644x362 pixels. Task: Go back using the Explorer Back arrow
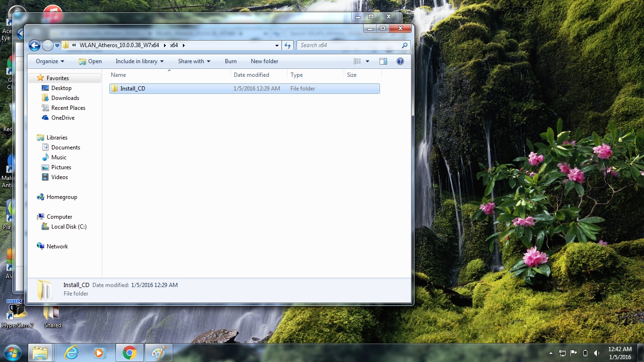tap(34, 45)
